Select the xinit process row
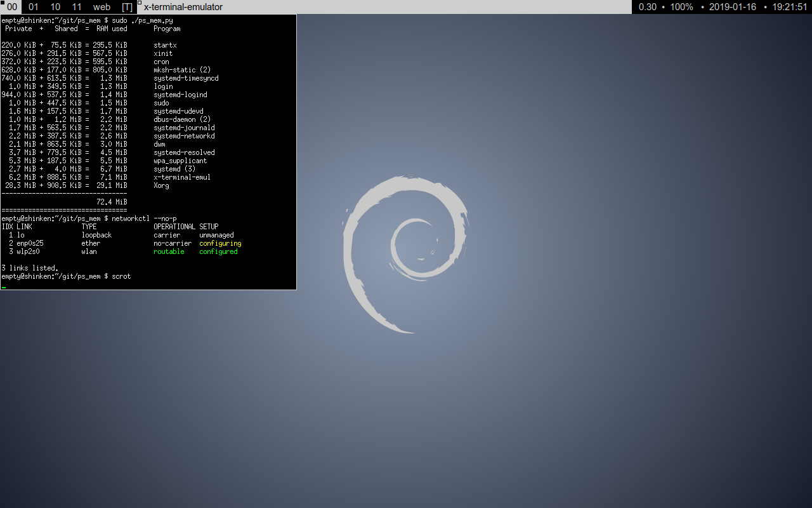 tap(87, 53)
